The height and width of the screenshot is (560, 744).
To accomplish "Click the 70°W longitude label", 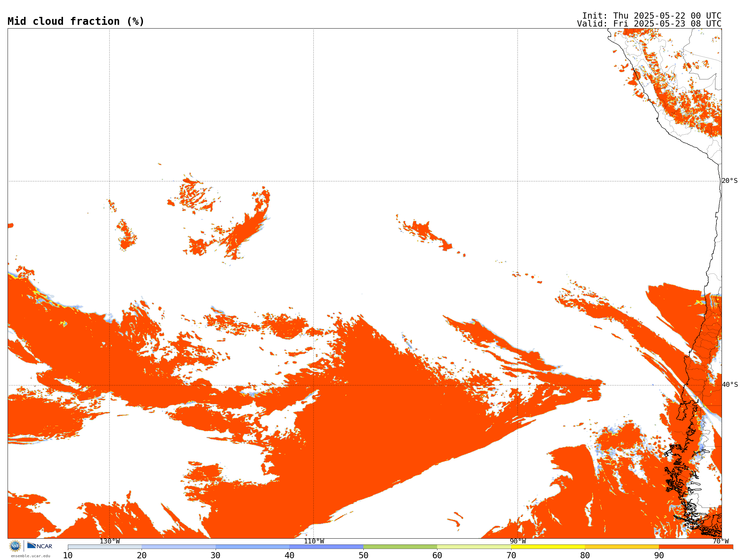I will [x=721, y=541].
